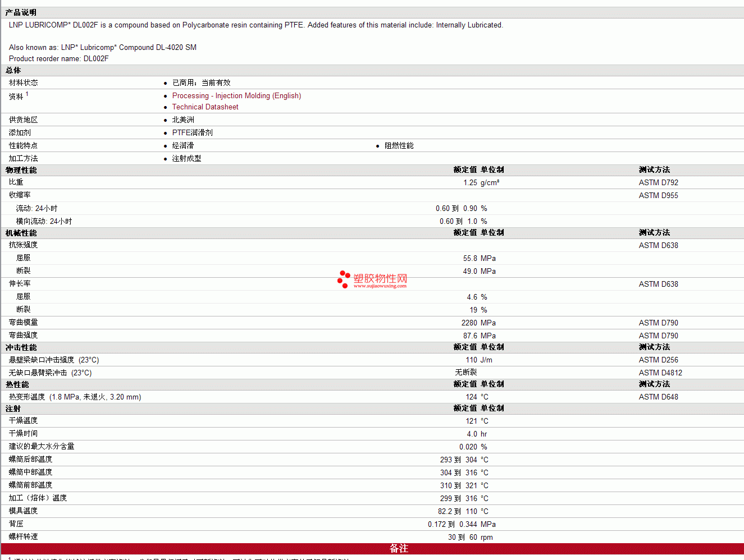Click the Also known as LNP Lubricomp line
Viewport: 744px width, 560px height.
click(x=103, y=48)
